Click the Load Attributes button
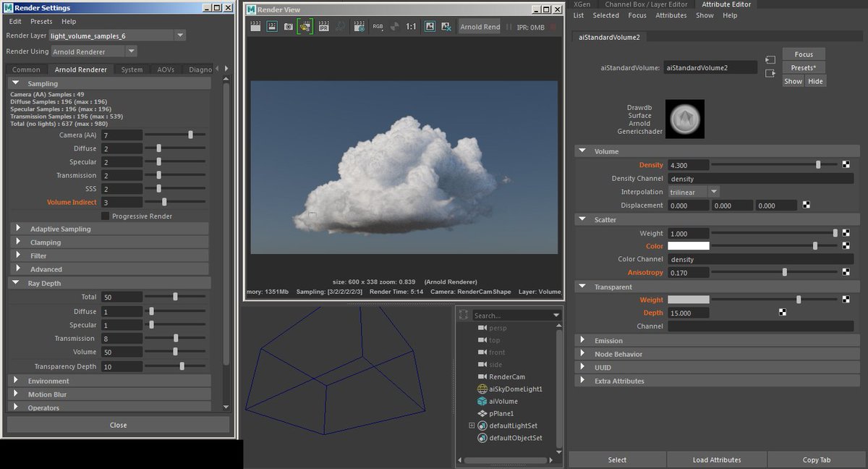 click(x=716, y=460)
